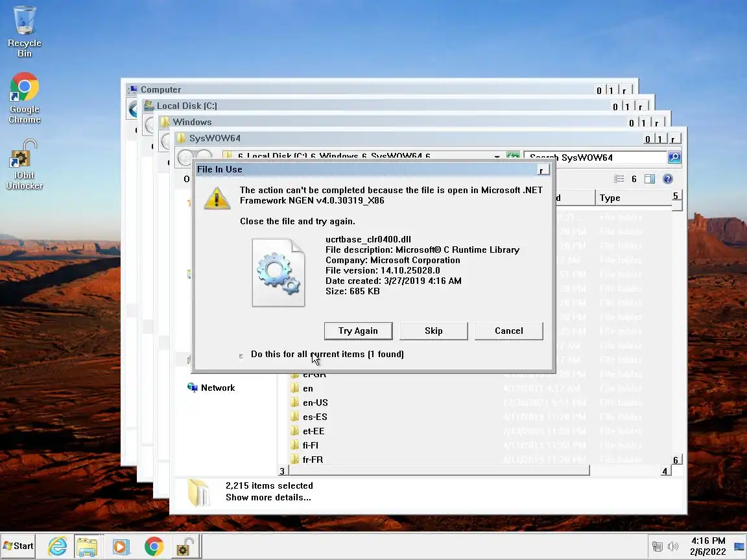Select the 'fi-FI' folder
The image size is (747, 560).
pyautogui.click(x=310, y=446)
